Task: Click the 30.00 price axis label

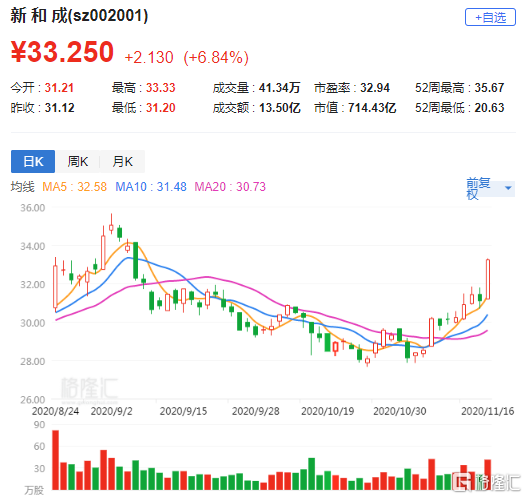Action: coord(33,323)
